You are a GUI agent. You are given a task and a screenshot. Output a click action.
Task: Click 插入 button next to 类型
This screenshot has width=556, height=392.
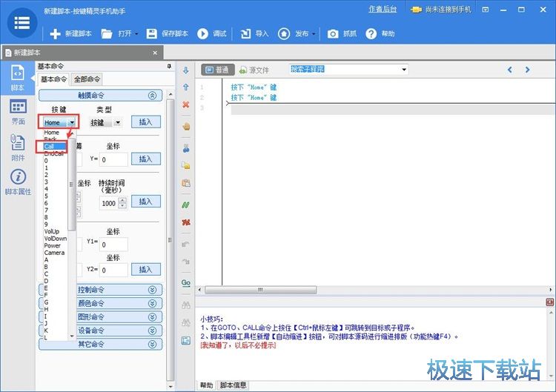click(x=146, y=122)
